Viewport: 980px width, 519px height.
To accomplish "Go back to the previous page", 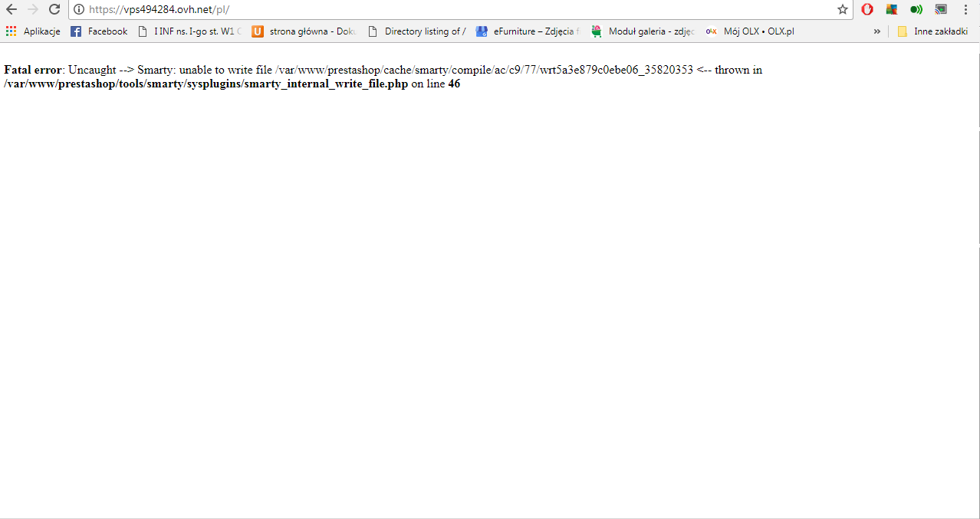I will pos(12,9).
